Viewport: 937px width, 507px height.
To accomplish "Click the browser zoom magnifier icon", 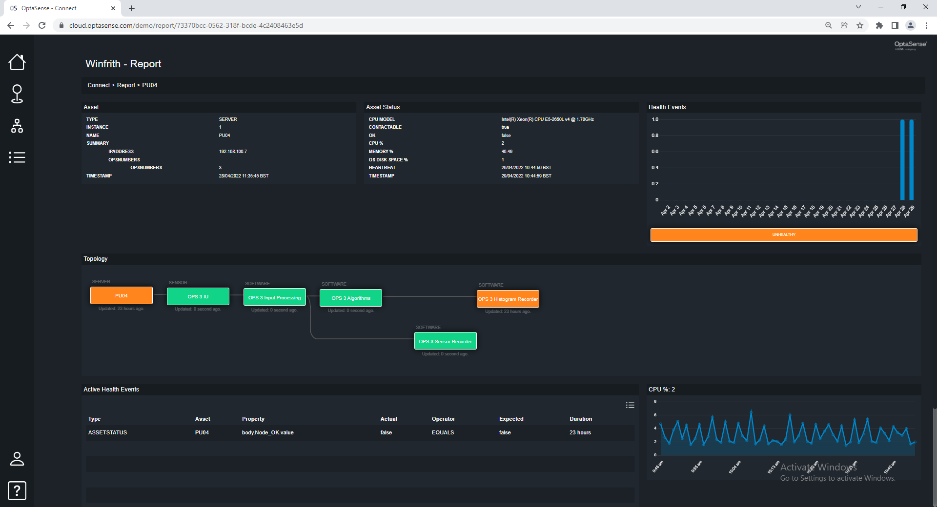I will tap(828, 25).
